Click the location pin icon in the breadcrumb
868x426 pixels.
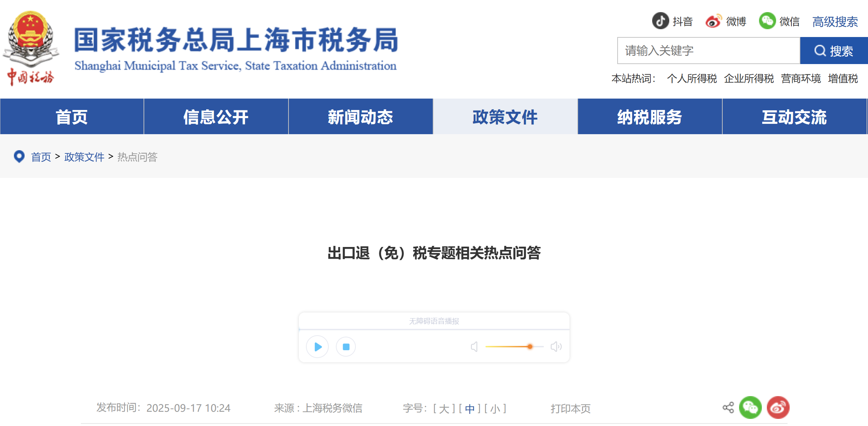(19, 157)
